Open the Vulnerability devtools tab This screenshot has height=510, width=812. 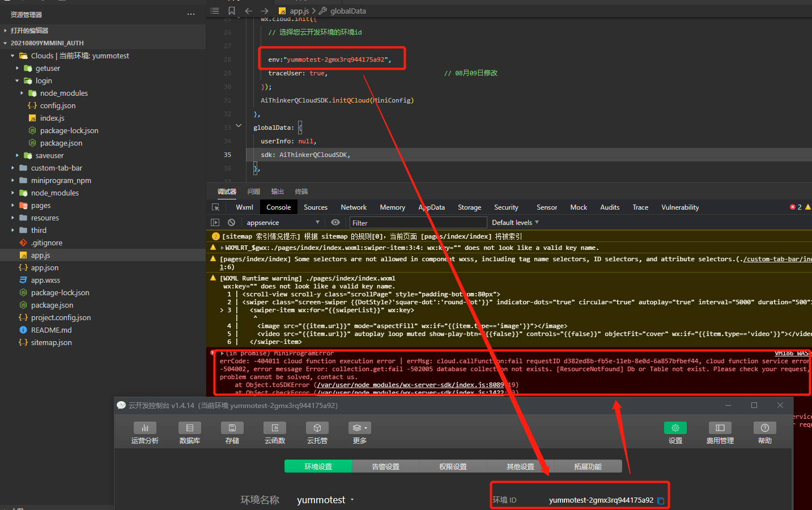[x=680, y=207]
